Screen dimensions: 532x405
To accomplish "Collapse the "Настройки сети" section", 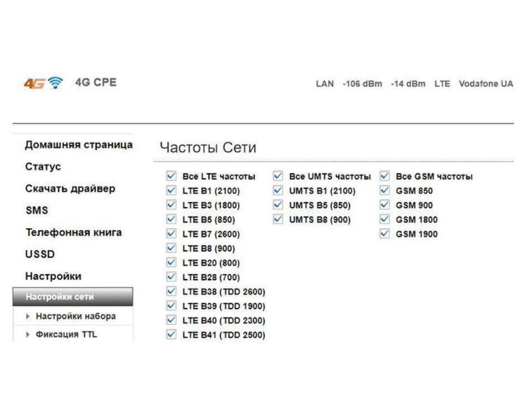I will (73, 297).
